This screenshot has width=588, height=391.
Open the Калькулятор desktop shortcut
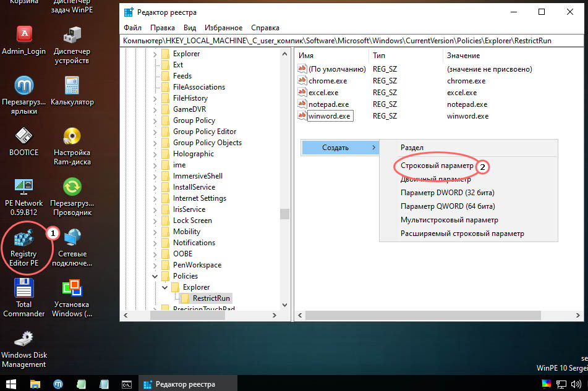click(72, 91)
